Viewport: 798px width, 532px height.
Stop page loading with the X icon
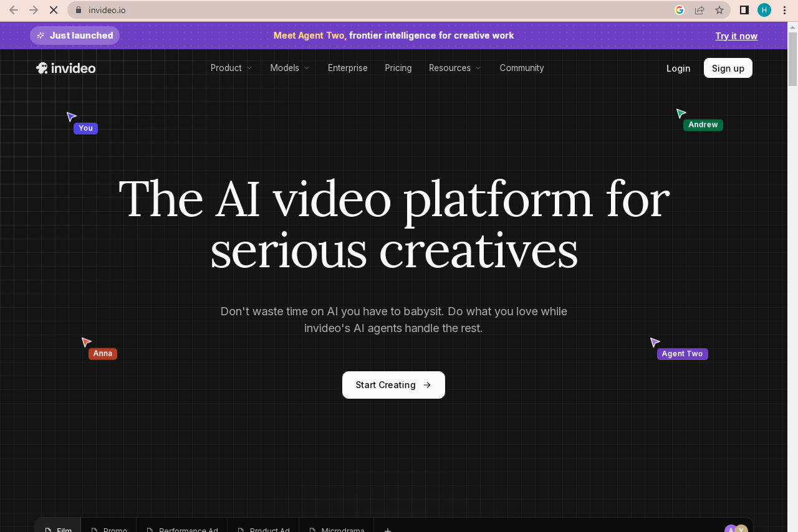(x=54, y=10)
